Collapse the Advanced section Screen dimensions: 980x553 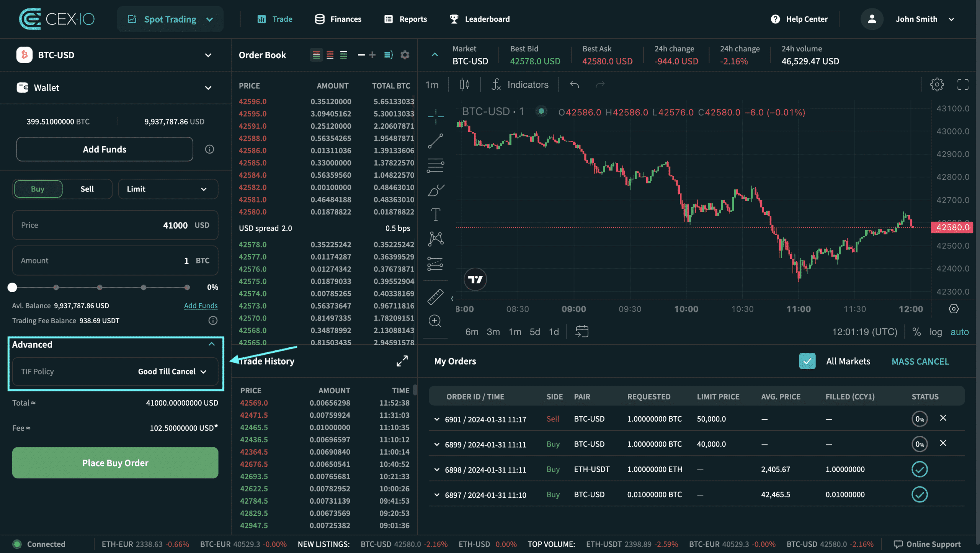[211, 344]
